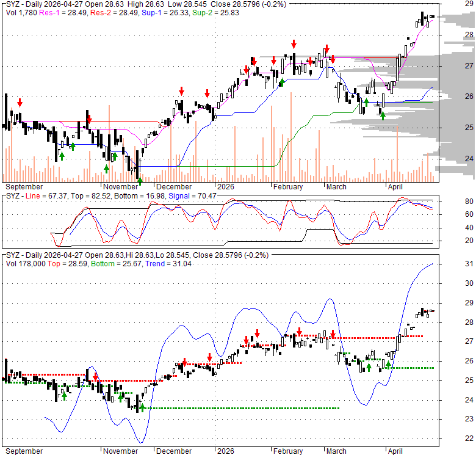Click price level 23 on the bottom chart scale

tap(469, 419)
